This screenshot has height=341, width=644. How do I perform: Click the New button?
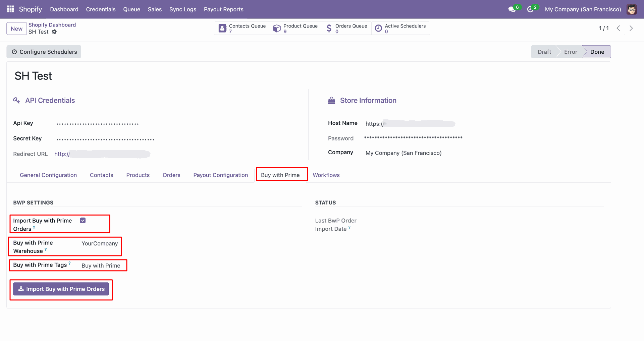(x=16, y=29)
